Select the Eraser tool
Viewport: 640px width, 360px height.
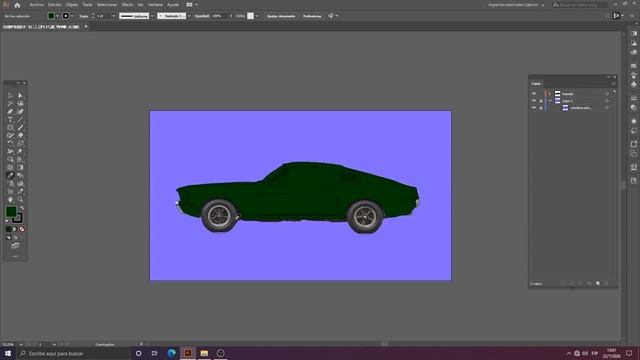click(20, 136)
